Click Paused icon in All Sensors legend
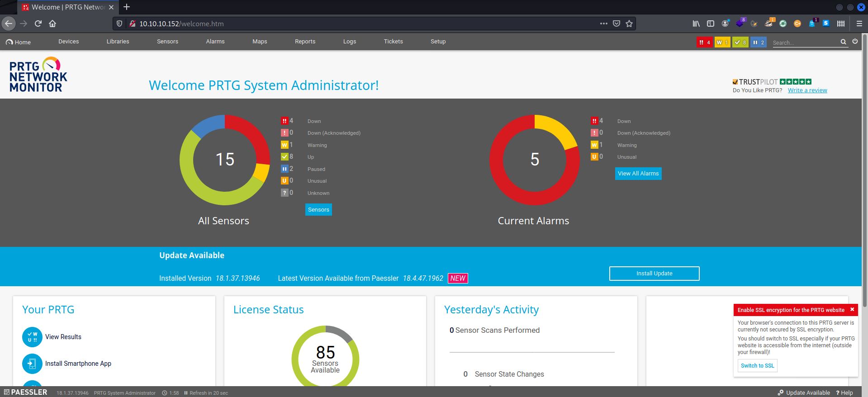Screen dimensions: 868x397 (x=285, y=169)
